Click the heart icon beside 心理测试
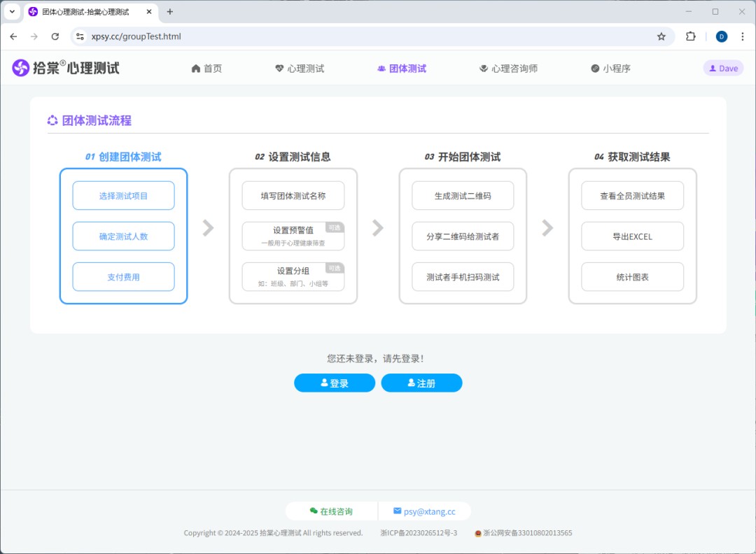Screen dimensions: 756x554 point(279,69)
